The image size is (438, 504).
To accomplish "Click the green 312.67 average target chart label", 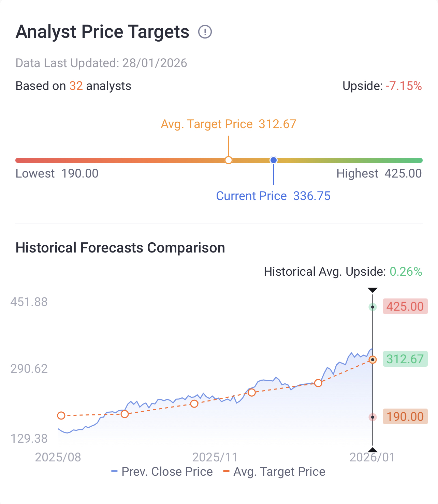I will (405, 359).
